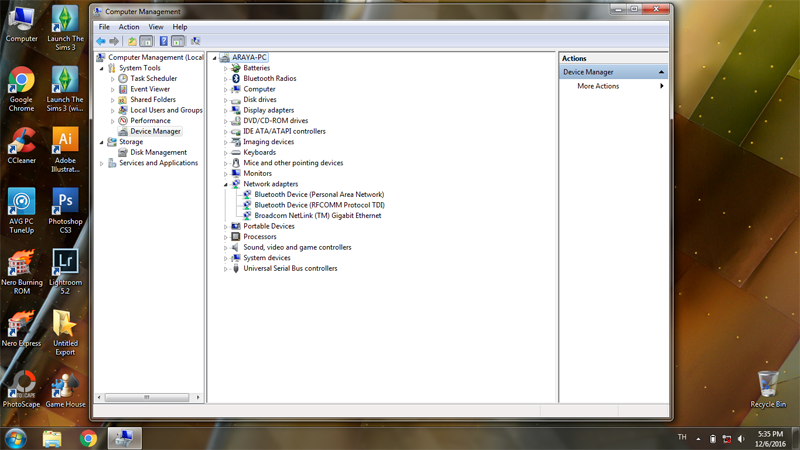Image resolution: width=800 pixels, height=450 pixels.
Task: Click the DVD/CD-ROM drives icon
Action: click(x=236, y=121)
